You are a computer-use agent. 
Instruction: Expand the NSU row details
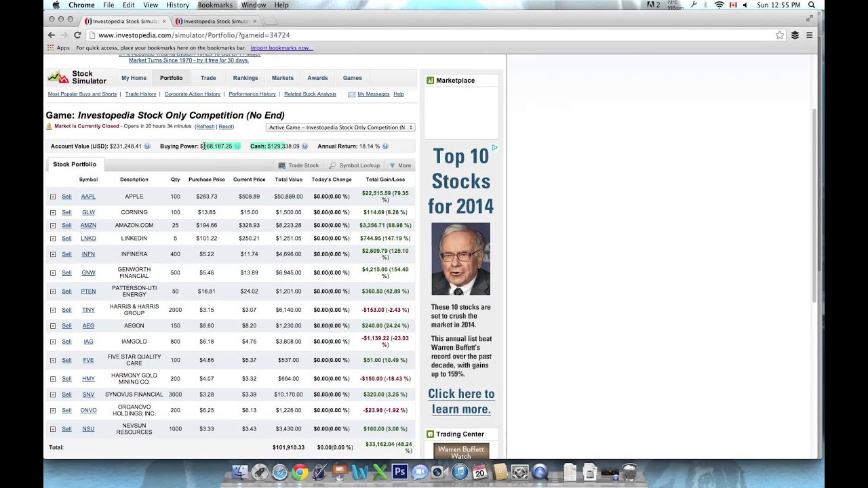(x=52, y=429)
